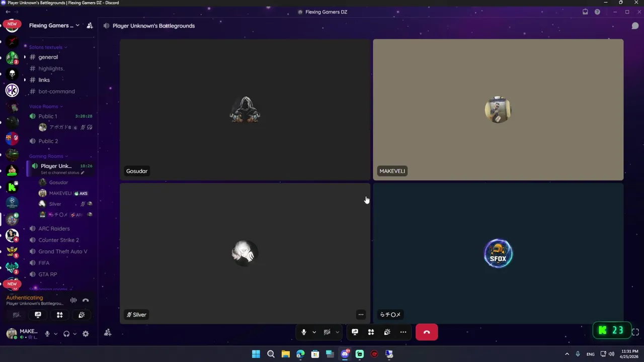Open more options in the call control bar
644x362 pixels.
click(x=403, y=332)
